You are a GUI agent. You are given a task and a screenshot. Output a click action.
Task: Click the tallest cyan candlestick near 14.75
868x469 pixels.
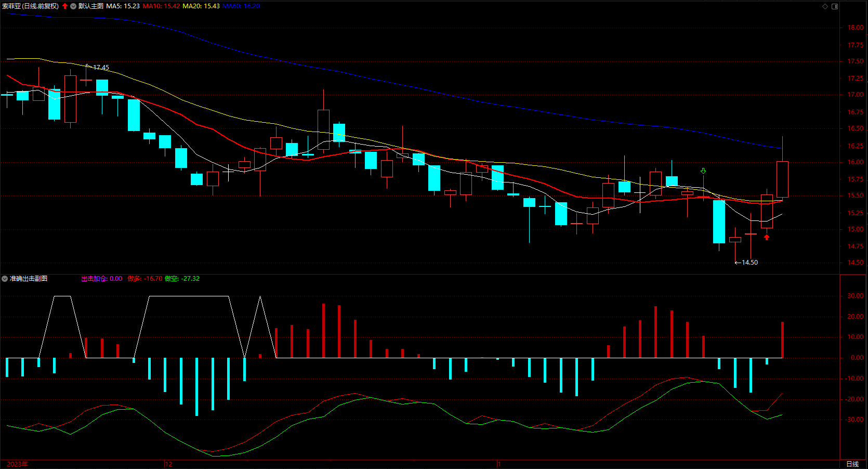pyautogui.click(x=719, y=222)
